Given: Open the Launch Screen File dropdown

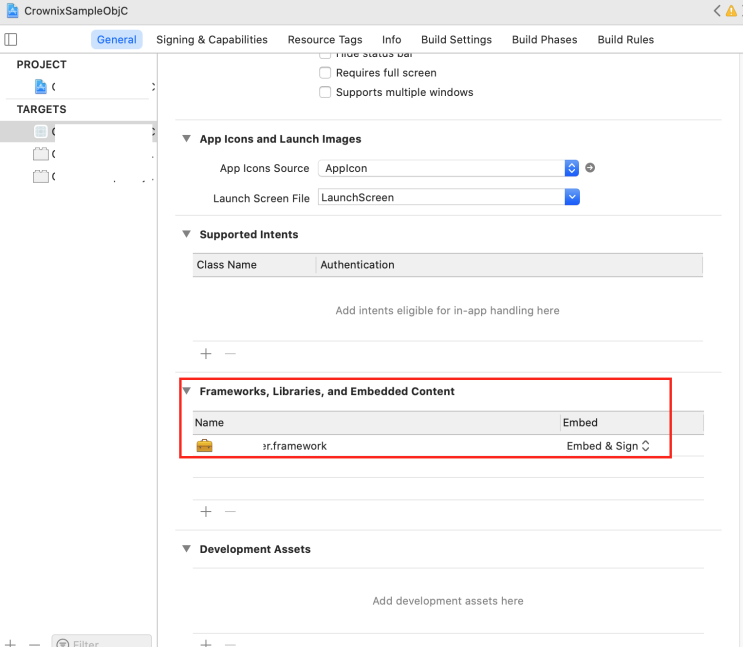Looking at the screenshot, I should [x=572, y=197].
